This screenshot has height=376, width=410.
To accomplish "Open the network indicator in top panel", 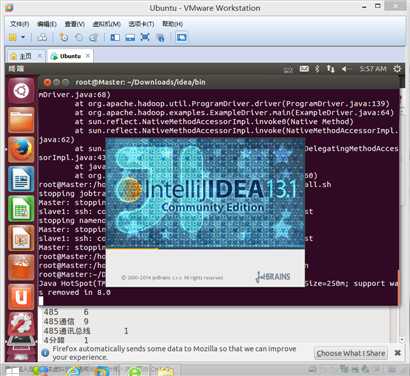I will 330,69.
